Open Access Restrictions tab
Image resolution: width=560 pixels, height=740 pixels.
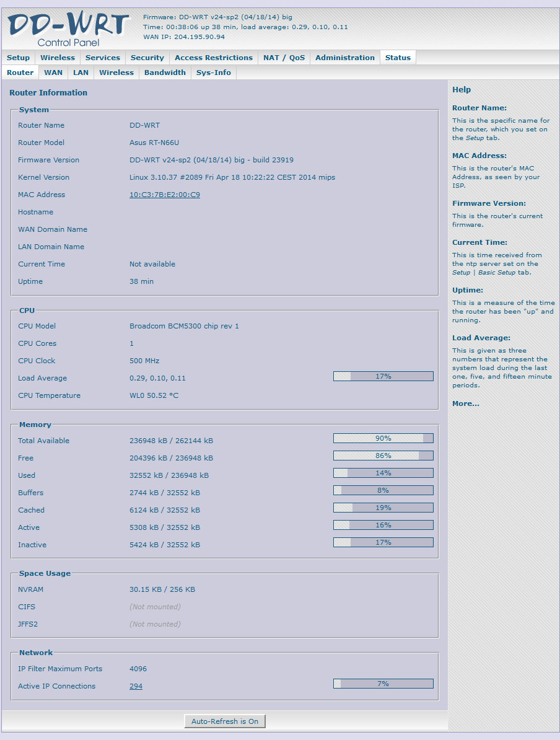[214, 58]
